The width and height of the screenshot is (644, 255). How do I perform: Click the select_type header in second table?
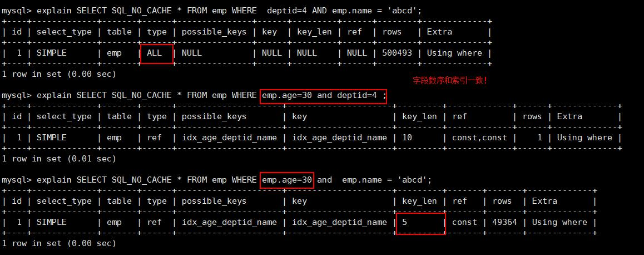point(64,117)
